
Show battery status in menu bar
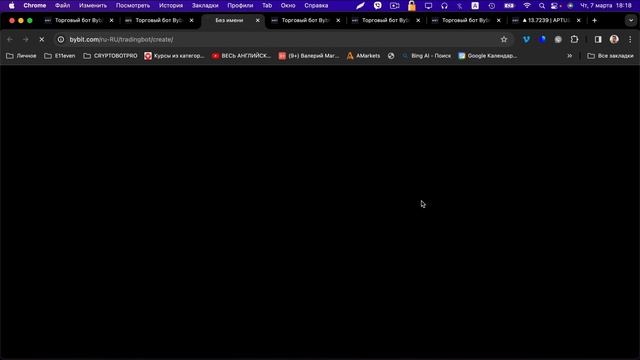[x=509, y=6]
